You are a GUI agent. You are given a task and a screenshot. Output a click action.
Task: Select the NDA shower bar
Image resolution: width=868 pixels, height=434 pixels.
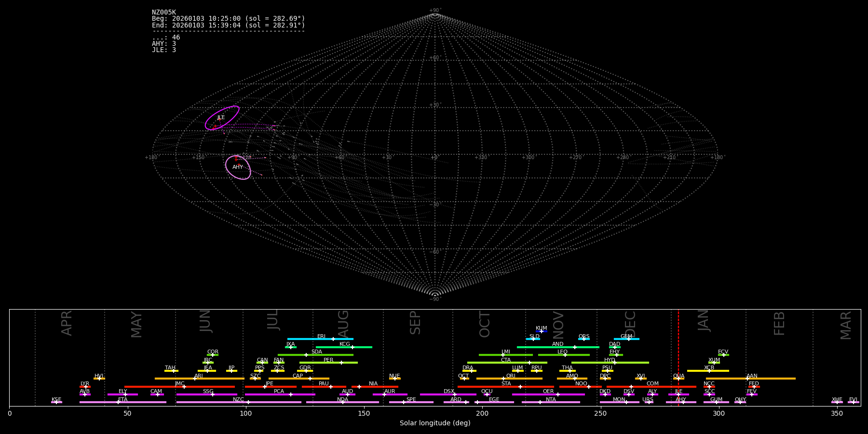342,402
